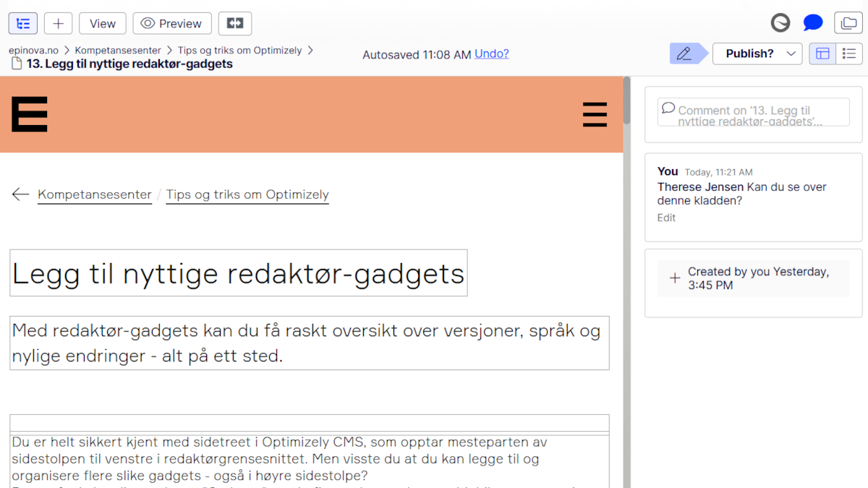Viewport: 868px width, 488px height.
Task: Click the pencil edit status icon
Action: pos(684,53)
